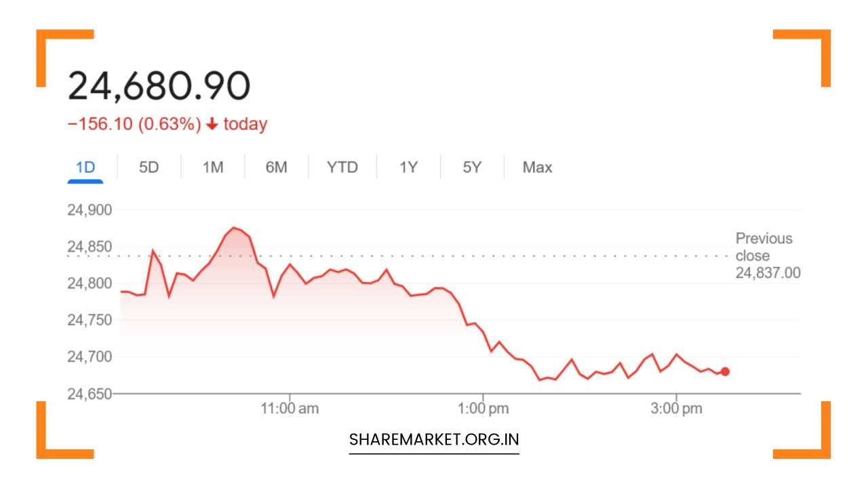
Task: Click the red downward arrow icon beside today
Action: 212,123
